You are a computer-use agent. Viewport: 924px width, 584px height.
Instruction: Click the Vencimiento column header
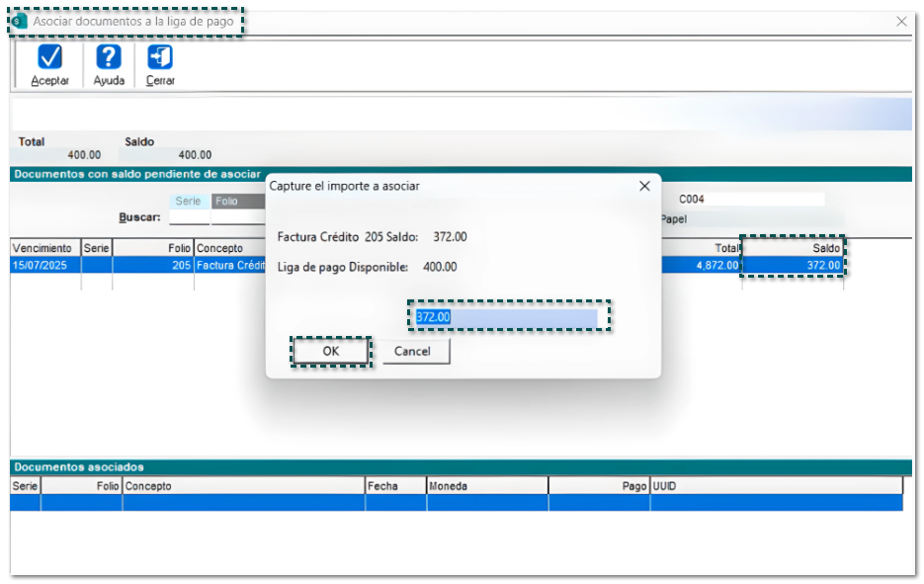(44, 248)
